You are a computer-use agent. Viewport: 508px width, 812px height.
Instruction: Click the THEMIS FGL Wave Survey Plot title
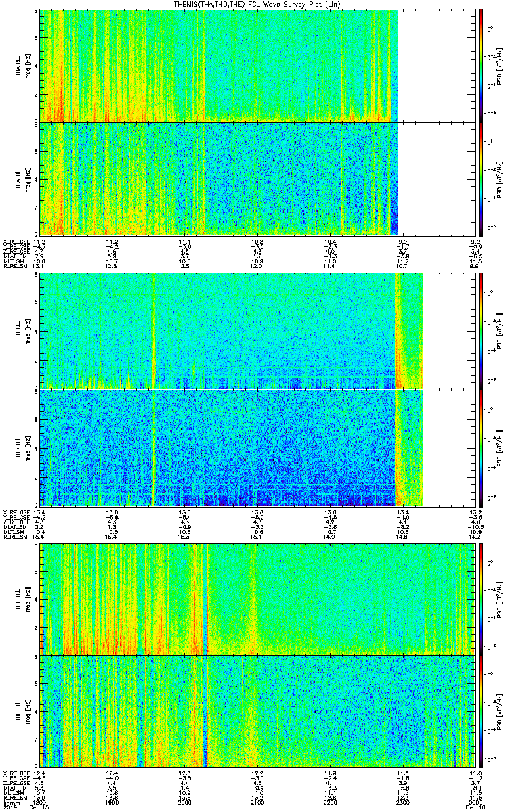click(256, 5)
